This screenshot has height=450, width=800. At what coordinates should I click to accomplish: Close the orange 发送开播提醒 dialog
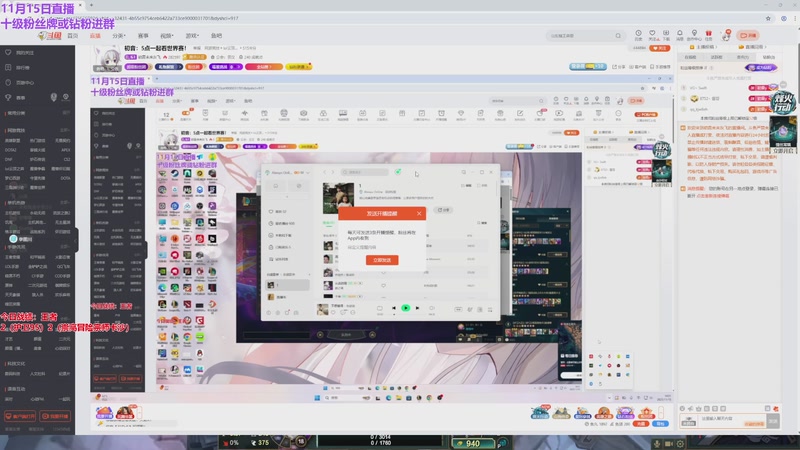(x=419, y=213)
